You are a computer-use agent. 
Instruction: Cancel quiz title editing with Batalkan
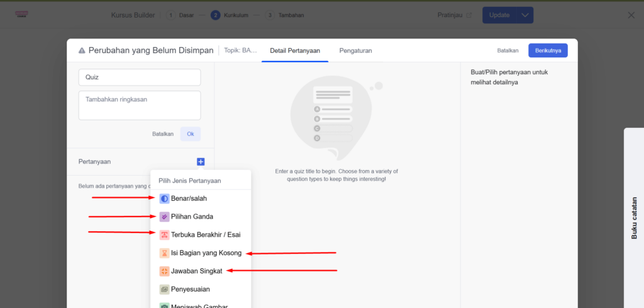tap(163, 134)
